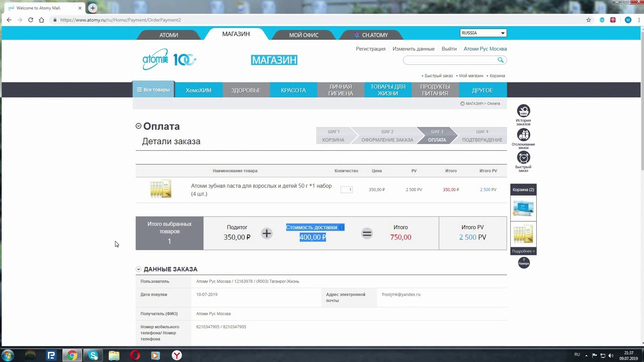This screenshot has width=644, height=362.
Task: Click the RU language indicator in tray
Action: click(577, 355)
